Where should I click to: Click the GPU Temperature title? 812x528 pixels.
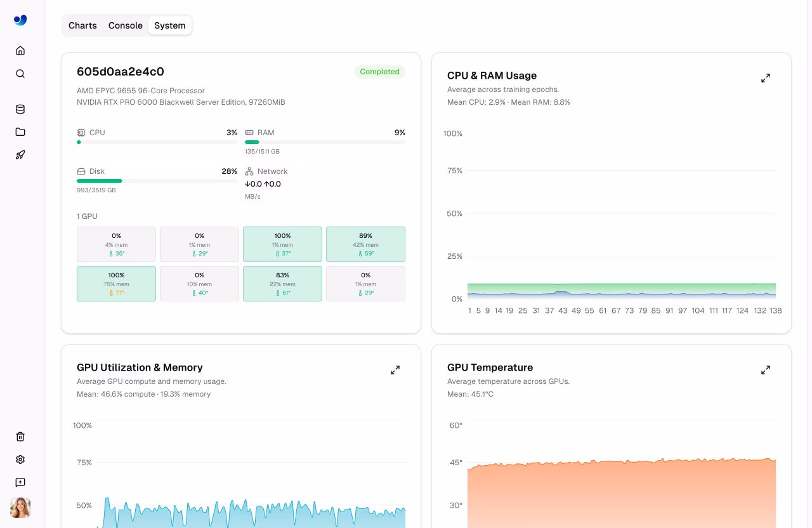click(490, 367)
